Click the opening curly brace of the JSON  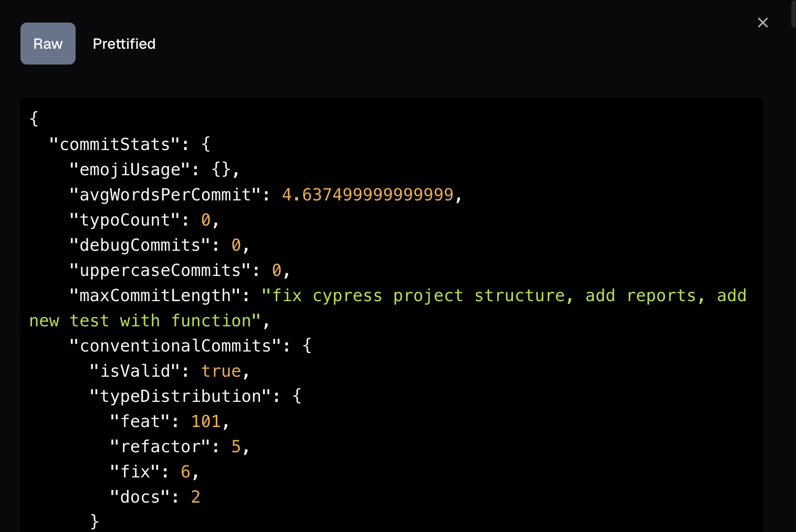tap(33, 119)
